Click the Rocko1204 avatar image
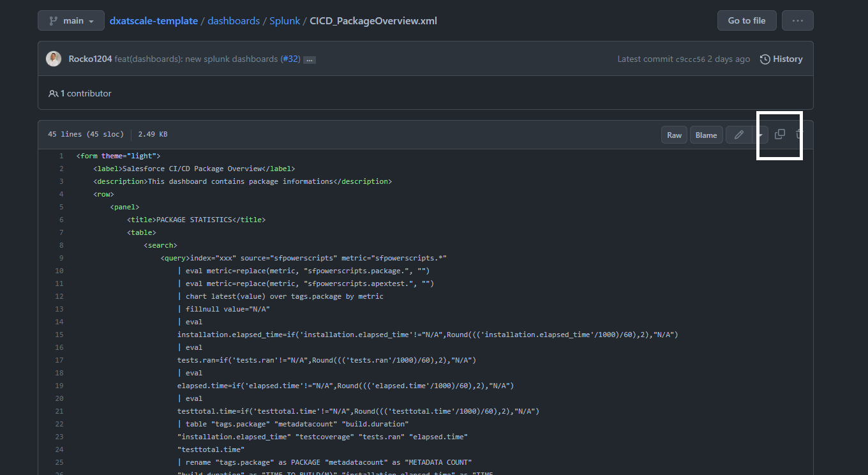This screenshot has height=475, width=868. point(54,59)
